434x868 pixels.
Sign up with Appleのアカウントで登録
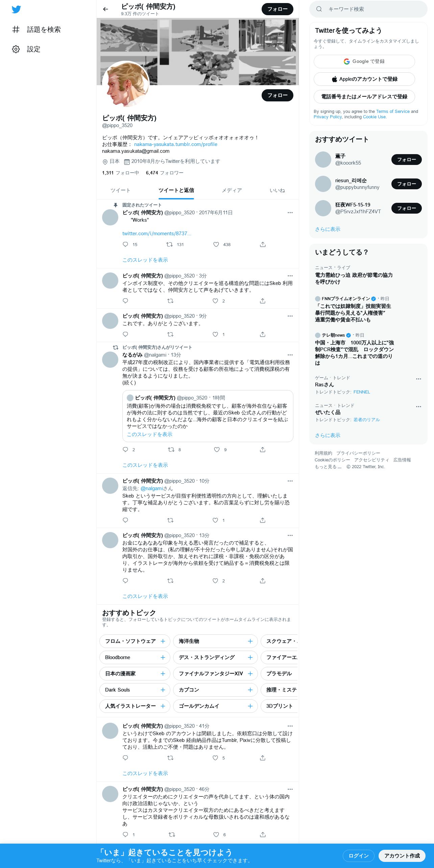point(364,79)
